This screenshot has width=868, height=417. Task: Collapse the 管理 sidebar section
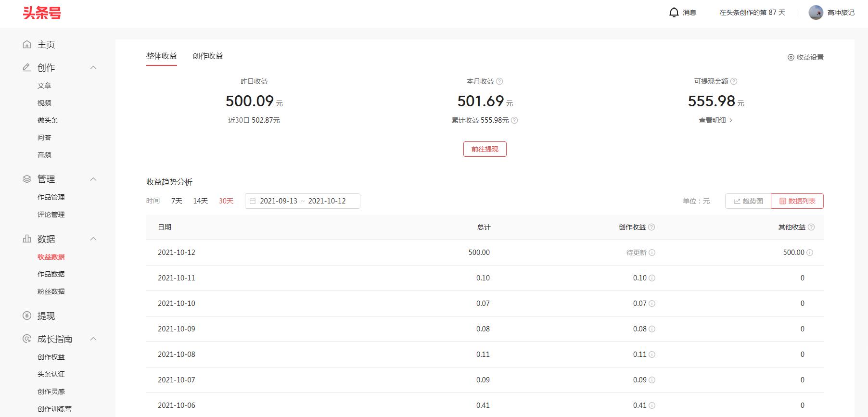(x=93, y=179)
